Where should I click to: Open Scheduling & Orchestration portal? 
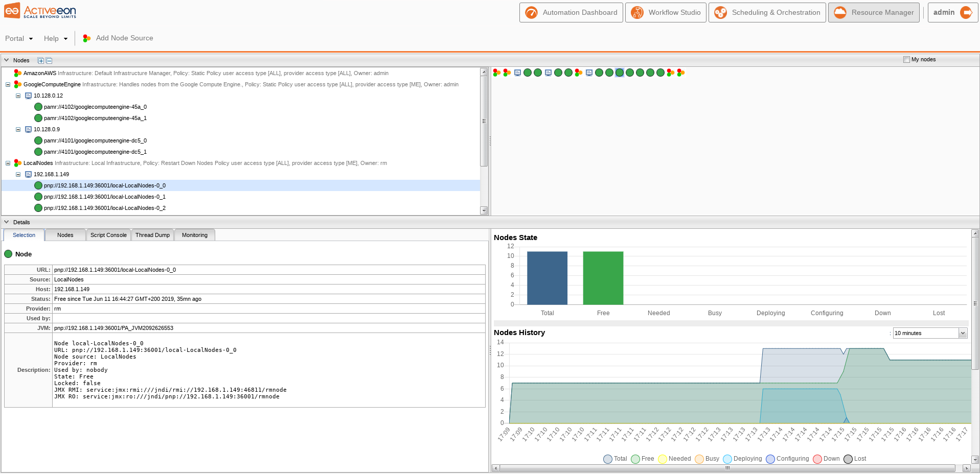click(767, 12)
